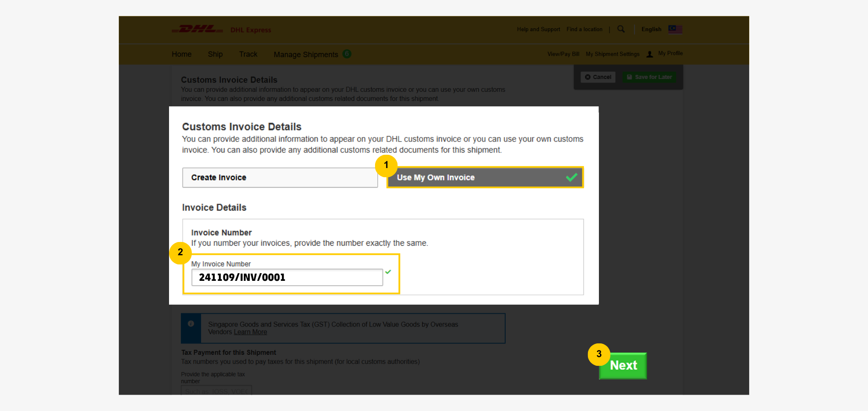The width and height of the screenshot is (868, 411).
Task: Click the Cancel button
Action: tap(598, 77)
